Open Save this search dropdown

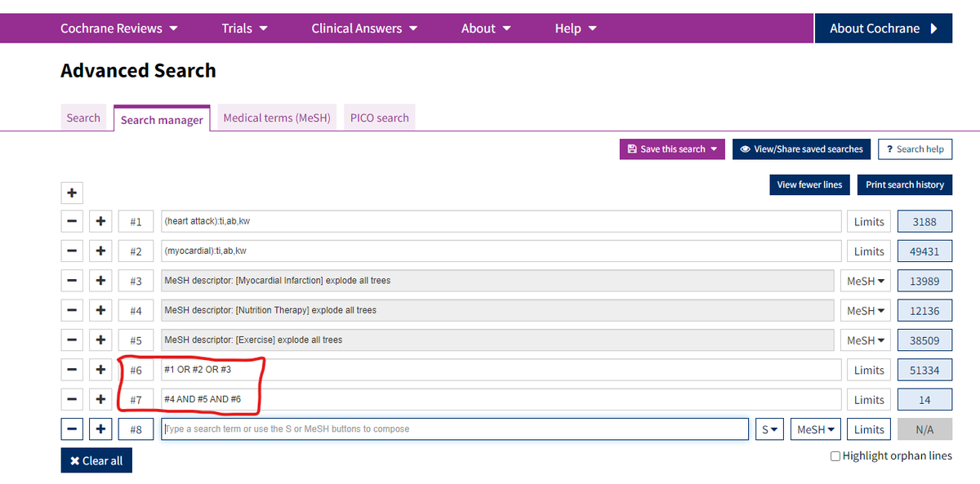coord(672,149)
